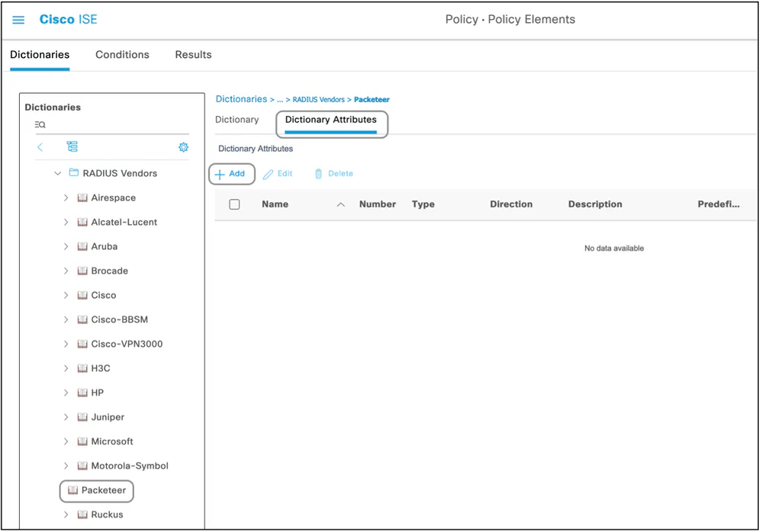Collapse the RADIUS Vendors tree node

[x=57, y=173]
